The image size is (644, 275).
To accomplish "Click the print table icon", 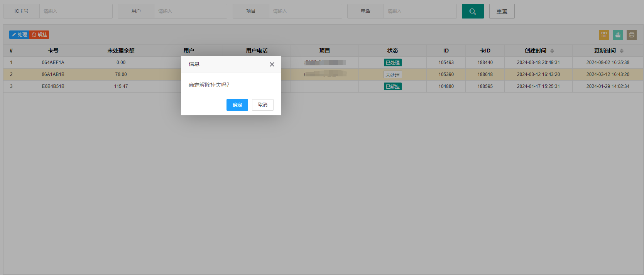I will [x=632, y=35].
